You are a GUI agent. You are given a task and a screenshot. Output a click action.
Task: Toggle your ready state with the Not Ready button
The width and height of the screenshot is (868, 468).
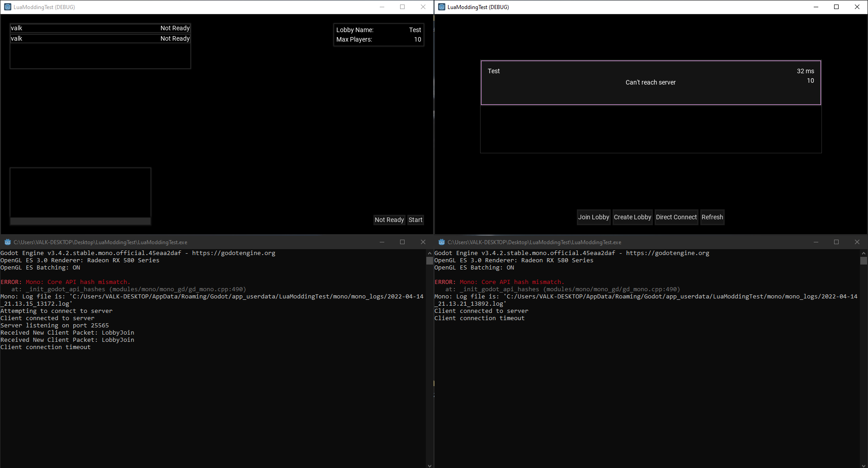pyautogui.click(x=389, y=220)
